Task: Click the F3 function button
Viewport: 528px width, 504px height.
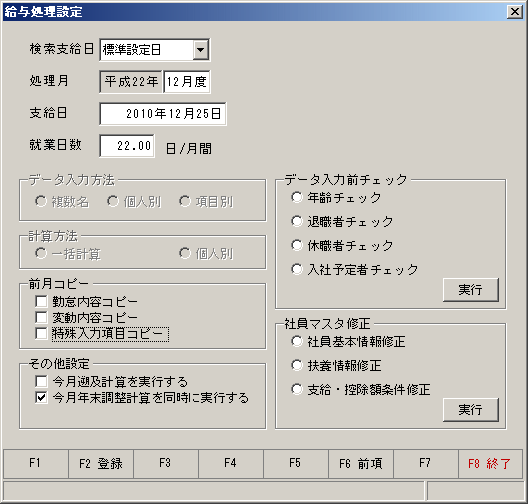Action: [166, 463]
